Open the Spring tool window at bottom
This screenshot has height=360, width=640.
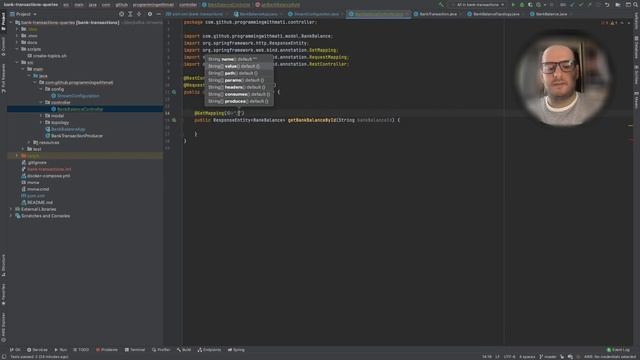(236, 350)
